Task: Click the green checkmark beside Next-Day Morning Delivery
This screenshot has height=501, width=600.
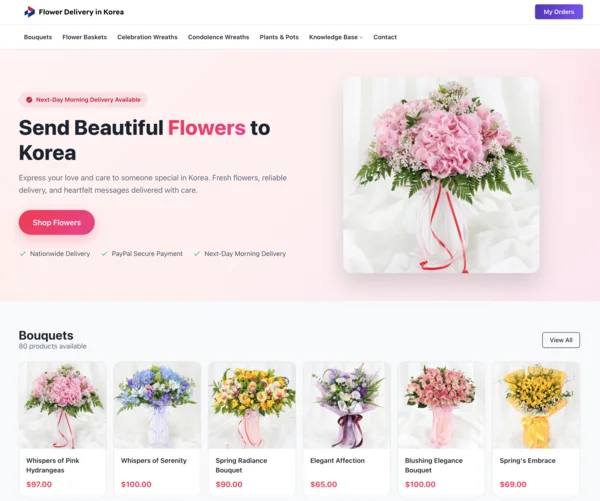Action: [197, 254]
